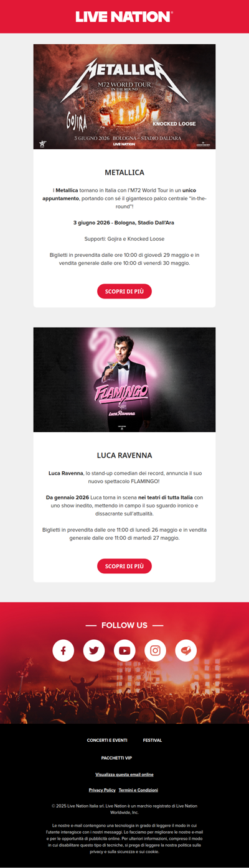
Task: Click Scopri di più under Luca Ravenna
Action: point(125,566)
